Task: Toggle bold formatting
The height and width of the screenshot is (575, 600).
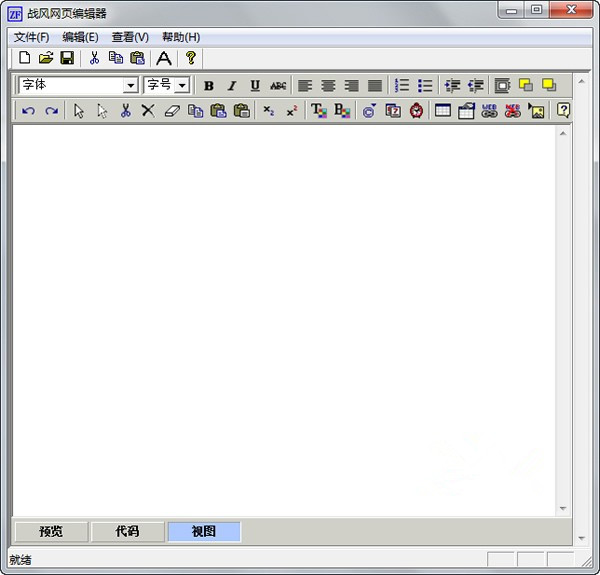Action: tap(209, 86)
